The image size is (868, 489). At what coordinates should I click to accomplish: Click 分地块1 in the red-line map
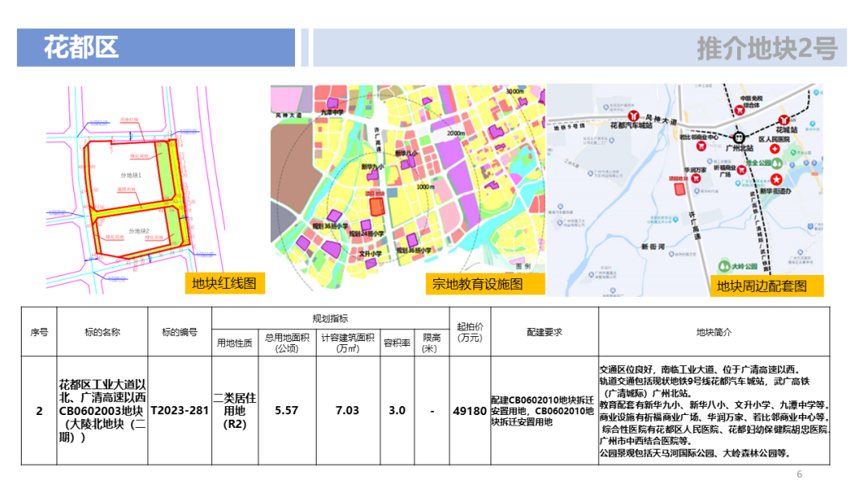coord(130,175)
